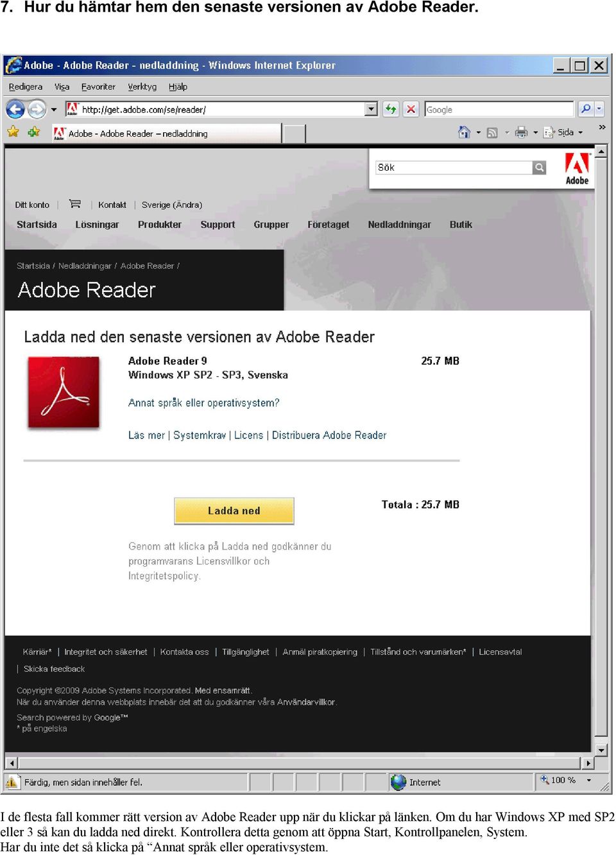Click the vertical scrollbar up arrow
Viewport: 616px width, 855px height.
coord(601,152)
